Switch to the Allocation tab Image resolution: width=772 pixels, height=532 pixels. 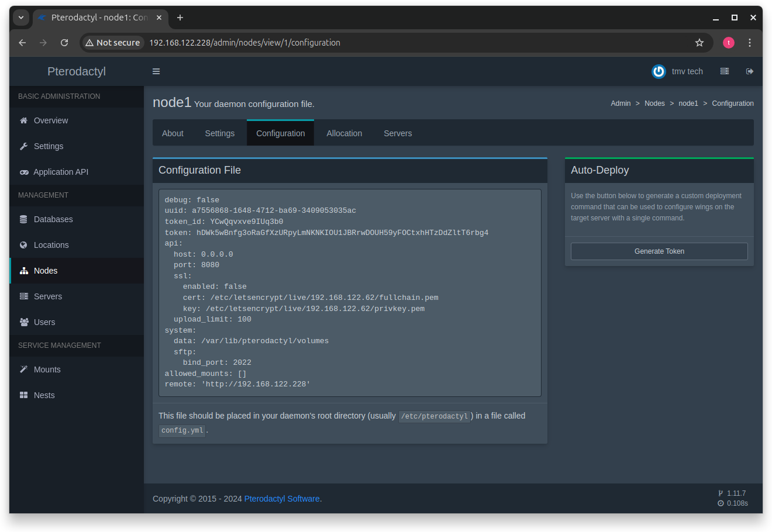coord(344,133)
